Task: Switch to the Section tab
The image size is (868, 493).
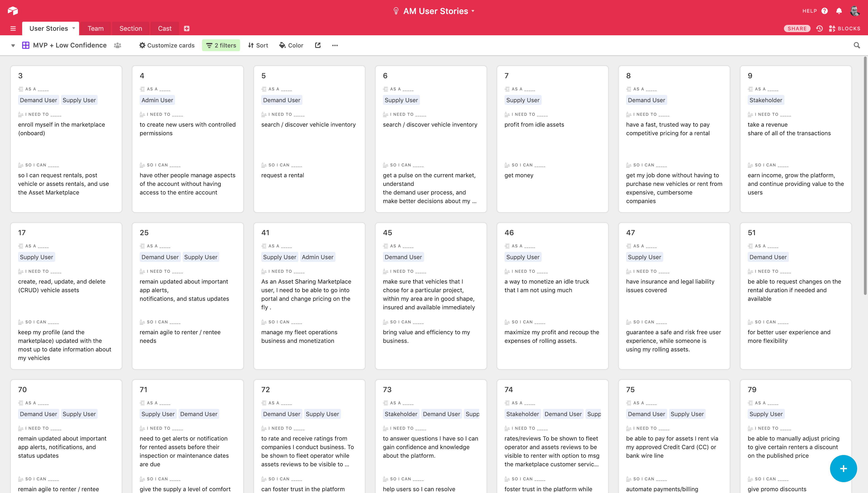Action: click(131, 28)
